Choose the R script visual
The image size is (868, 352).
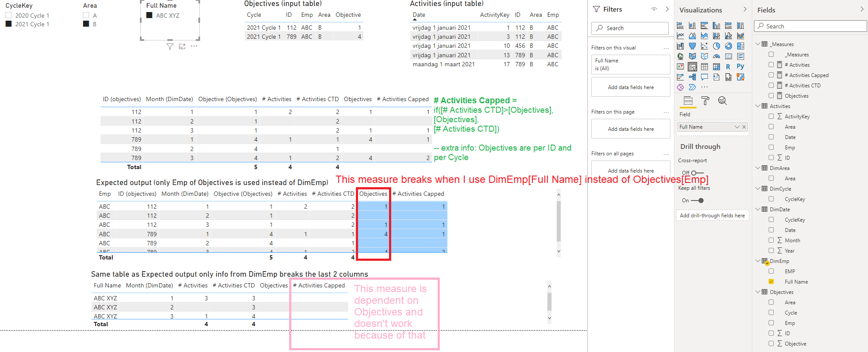[728, 67]
